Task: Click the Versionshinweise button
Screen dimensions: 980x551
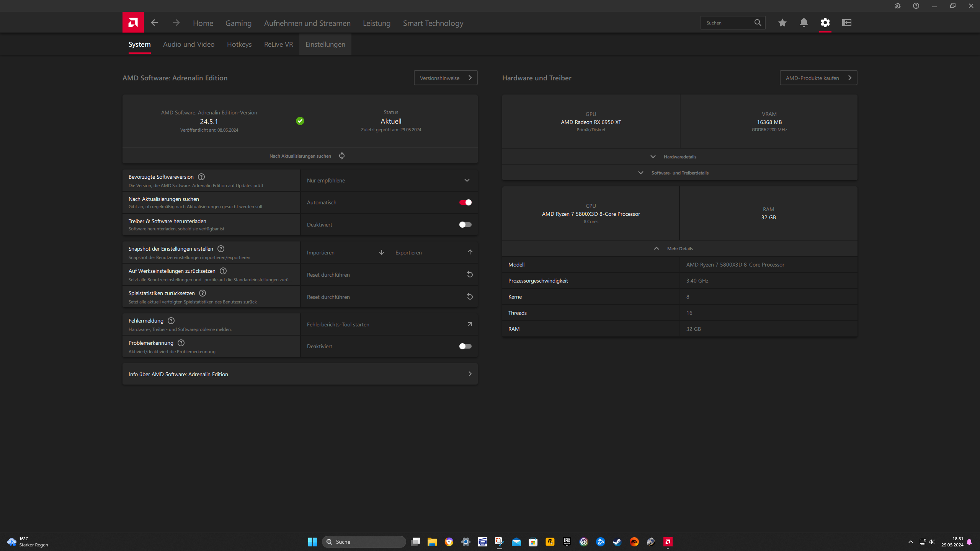Action: (x=445, y=78)
